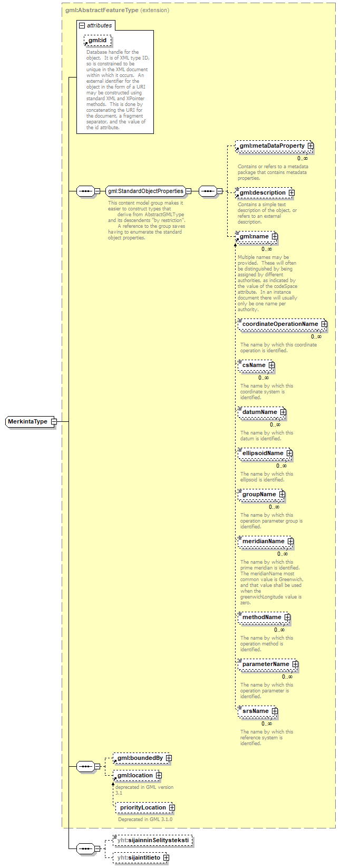
Task: Expand the meridianName plus icon
Action: (x=290, y=542)
